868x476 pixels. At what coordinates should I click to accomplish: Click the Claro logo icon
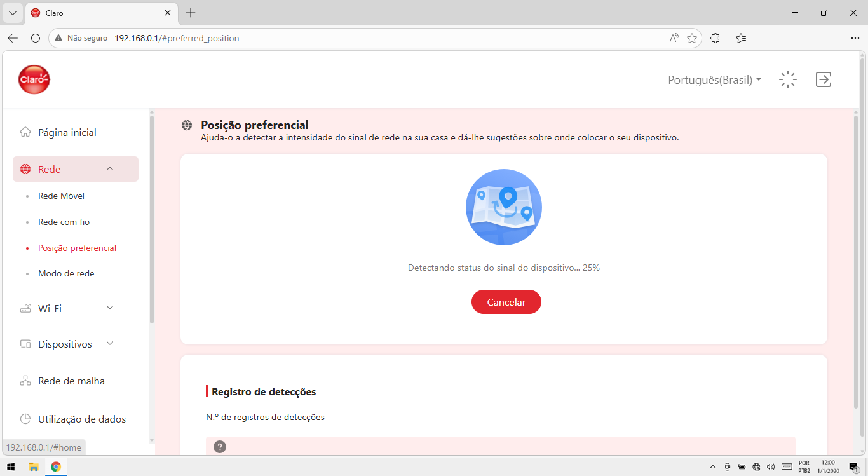tap(34, 79)
